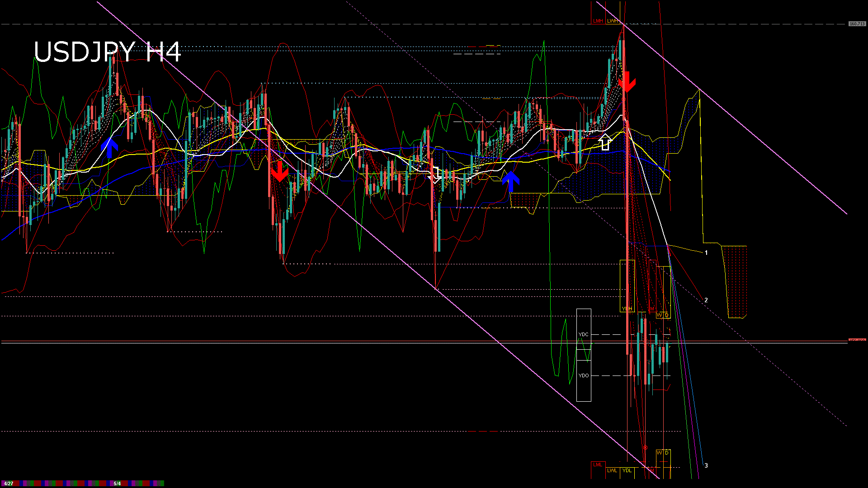
Task: Select projection line label 2
Action: 706,300
